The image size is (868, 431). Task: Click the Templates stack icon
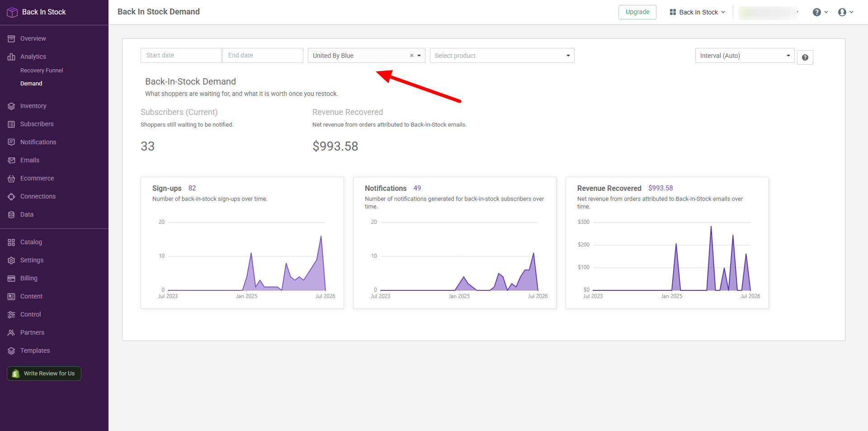pyautogui.click(x=11, y=351)
